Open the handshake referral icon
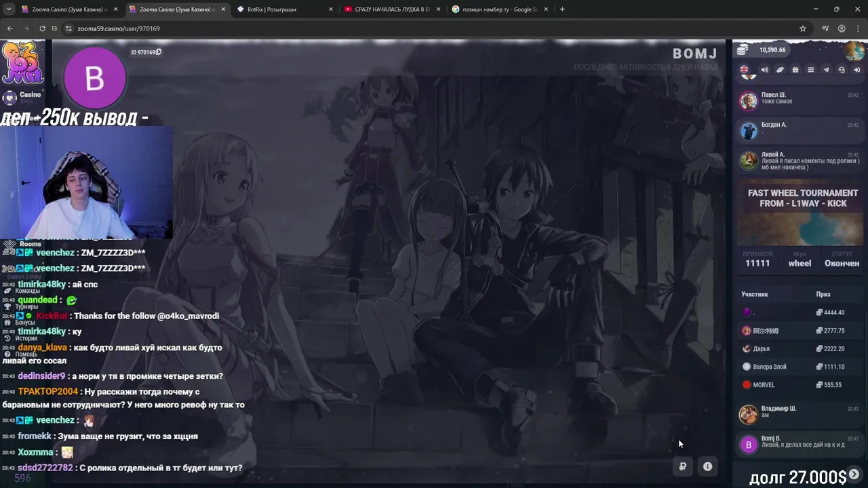This screenshot has width=868, height=488. click(x=780, y=70)
